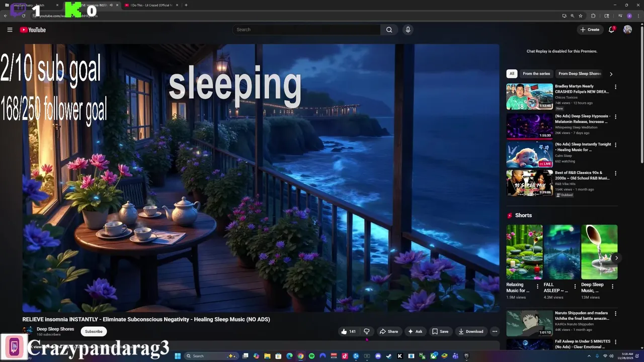The width and height of the screenshot is (644, 362).
Task: Show more Shorts with next arrow
Action: tap(616, 258)
